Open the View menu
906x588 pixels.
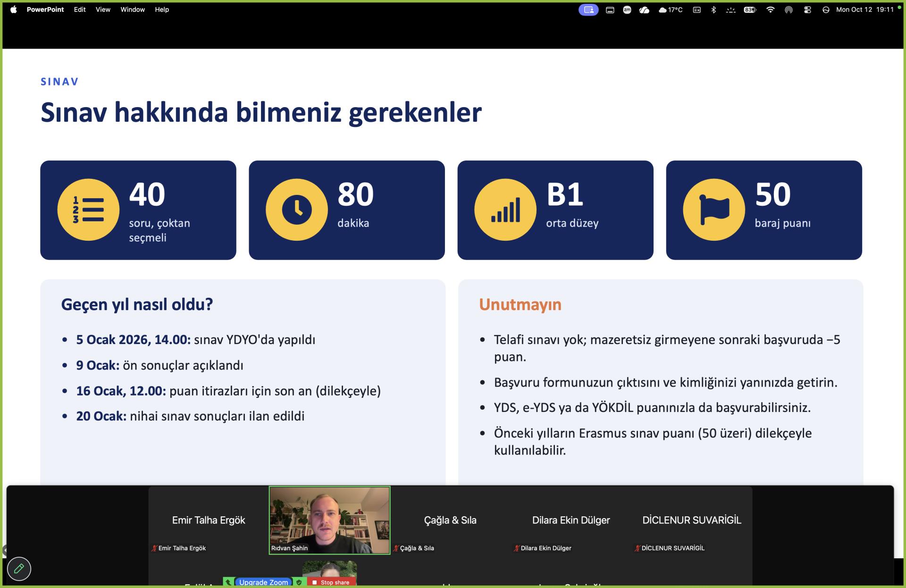click(x=103, y=9)
